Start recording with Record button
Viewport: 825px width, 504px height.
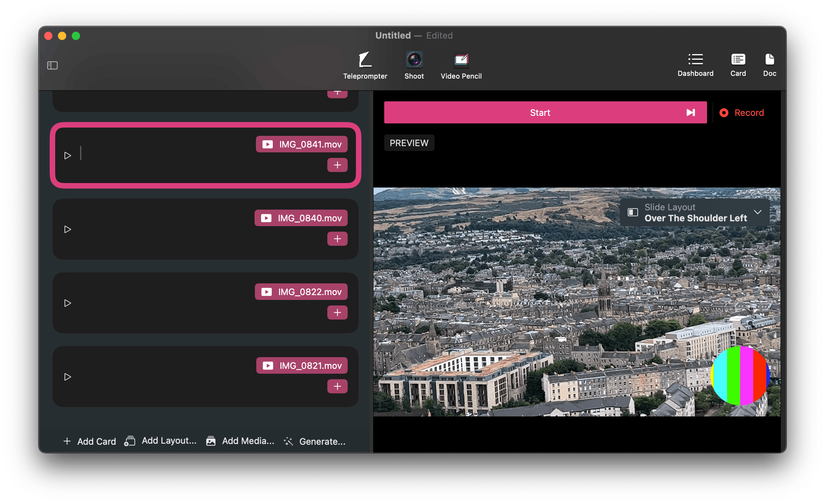pyautogui.click(x=742, y=113)
